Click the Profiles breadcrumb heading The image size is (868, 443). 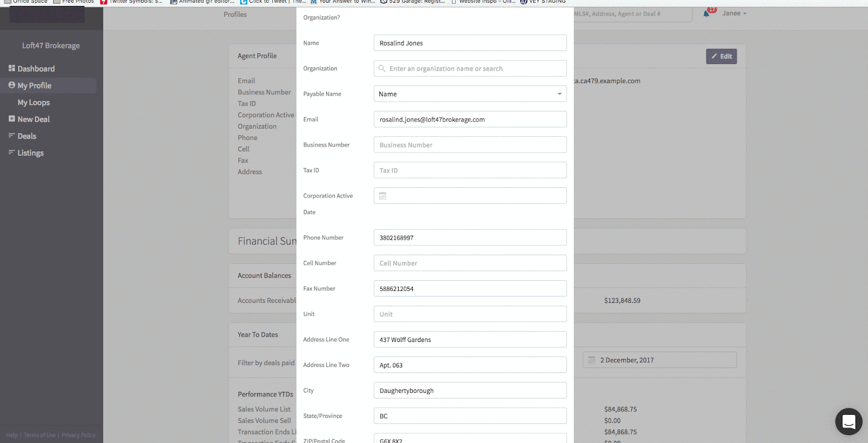pyautogui.click(x=235, y=15)
